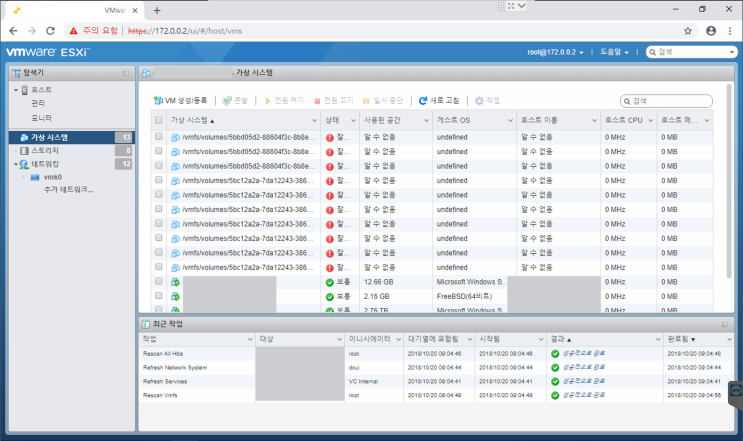This screenshot has width=743, height=441.
Task: Open the 게스트 OS column dropdown arrow
Action: pyautogui.click(x=510, y=121)
